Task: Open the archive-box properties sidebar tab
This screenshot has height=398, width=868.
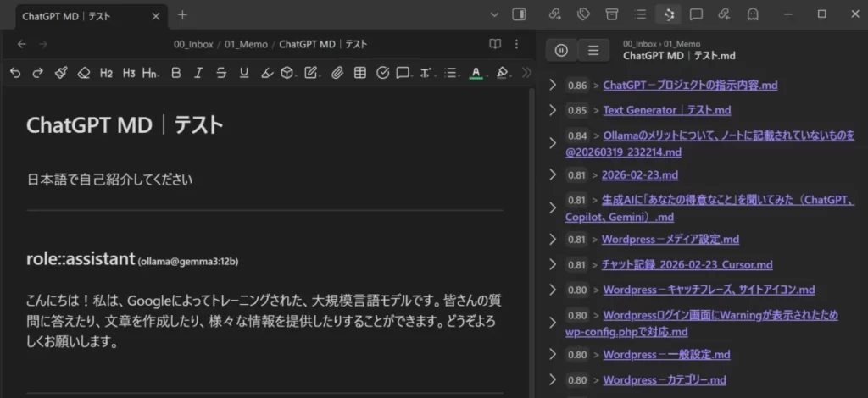Action: tap(612, 14)
